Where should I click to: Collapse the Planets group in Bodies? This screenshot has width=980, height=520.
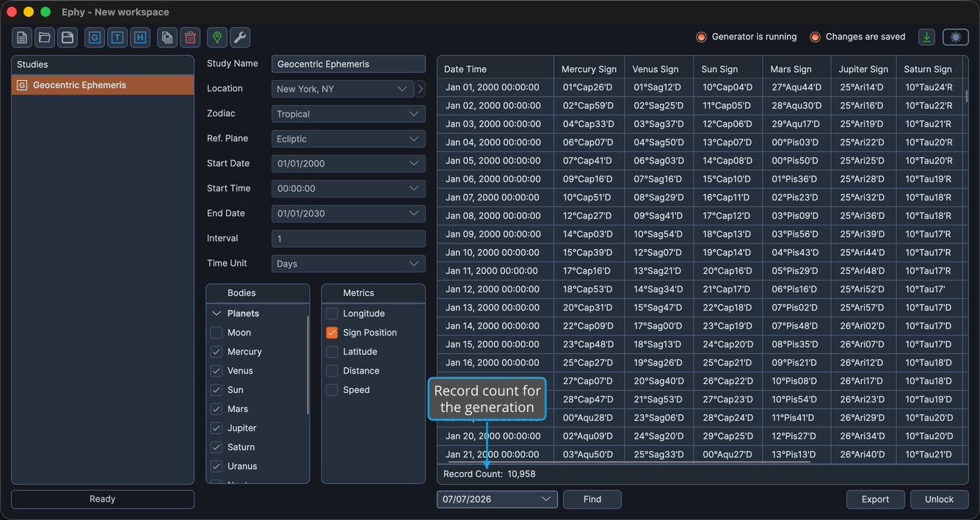(x=217, y=314)
